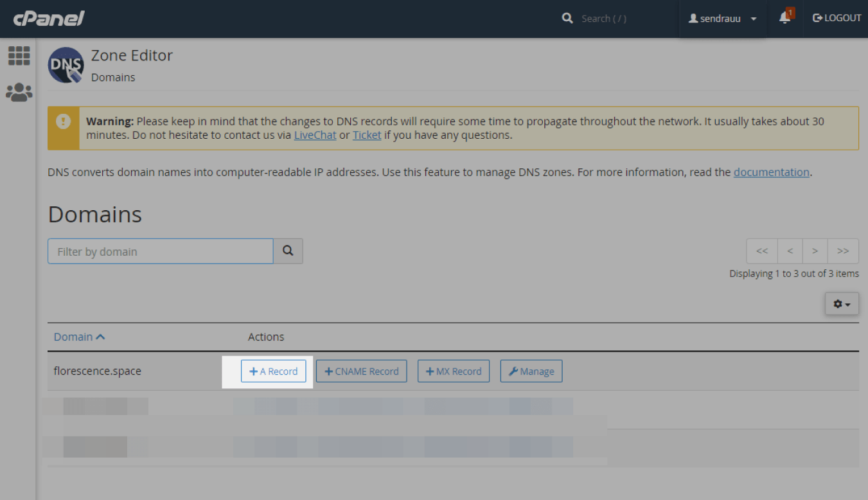Add a CNAME Record for florescence.space

362,371
